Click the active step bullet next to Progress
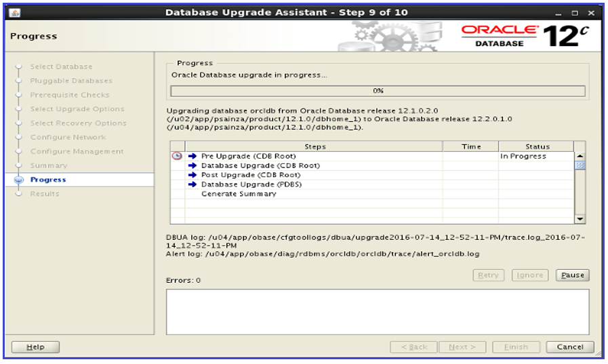Image resolution: width=608 pixels, height=364 pixels. 18,180
